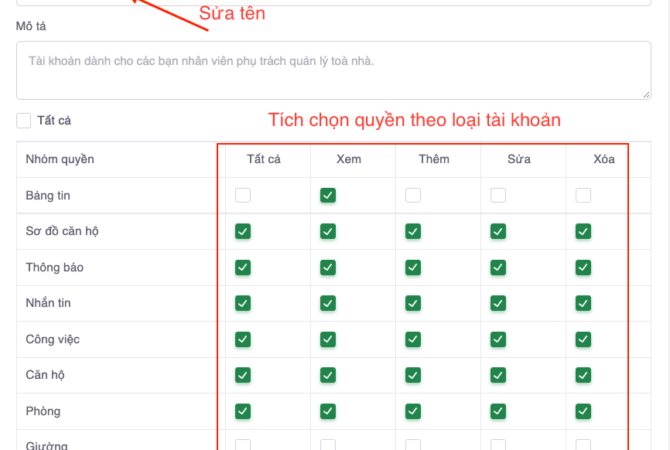Disable Xóa permission for Sơ đồ căn hộ

(x=583, y=231)
